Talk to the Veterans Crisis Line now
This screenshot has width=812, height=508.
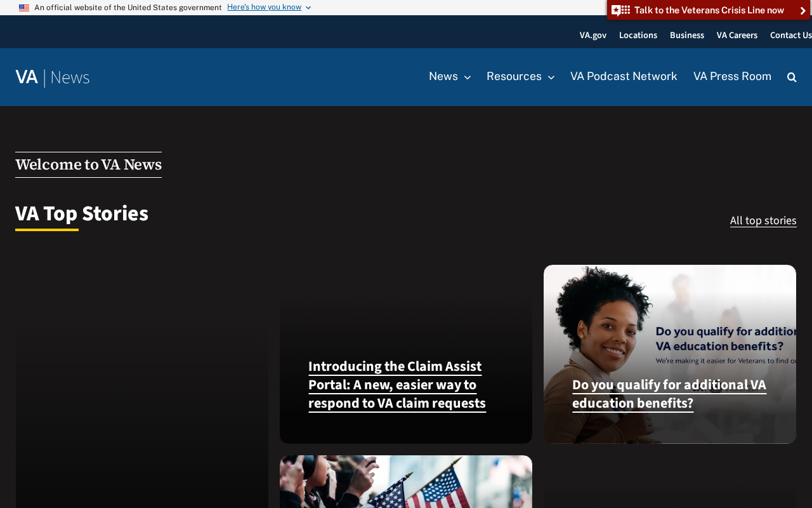(709, 10)
